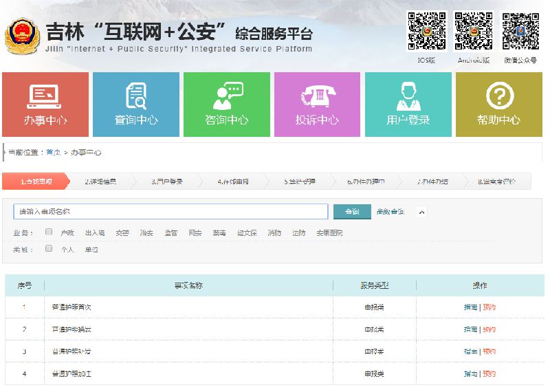The height and width of the screenshot is (392, 550).
Task: Open the 帮助中心 help tile
Action: [498, 104]
